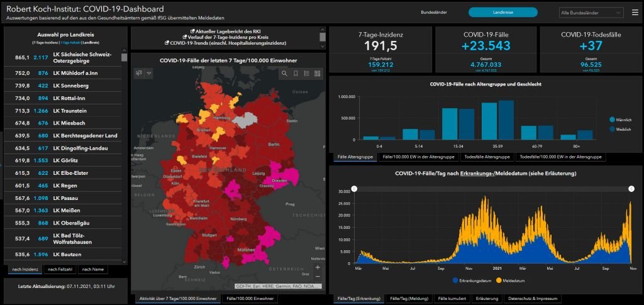
Task: Open the basemap gallery grid icon
Action: (318, 74)
